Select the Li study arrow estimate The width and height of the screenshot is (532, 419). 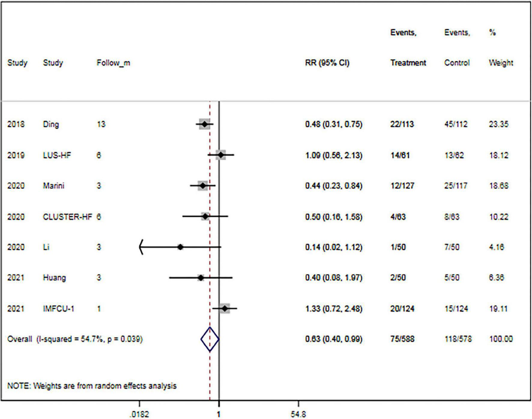(180, 247)
